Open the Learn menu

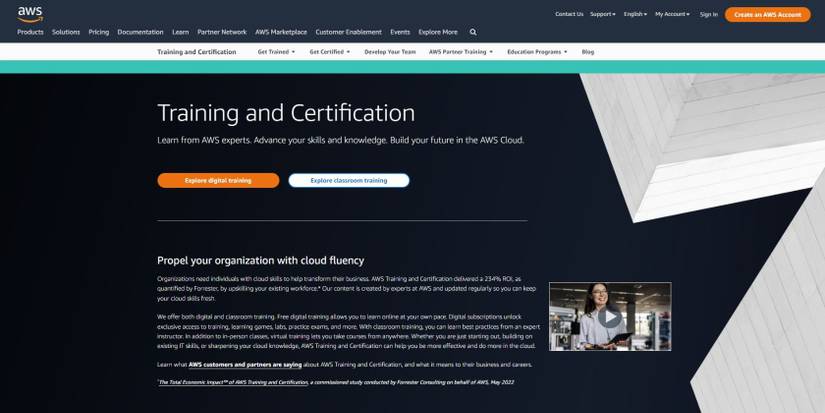pyautogui.click(x=180, y=32)
